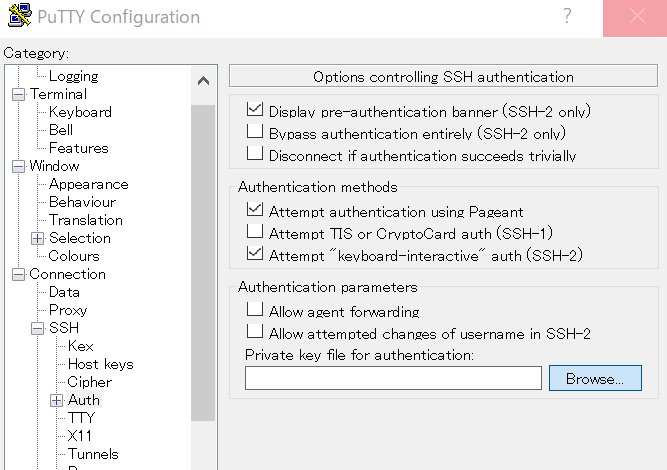Uncheck keyboard-interactive auth option
This screenshot has width=667, height=470.
255,255
